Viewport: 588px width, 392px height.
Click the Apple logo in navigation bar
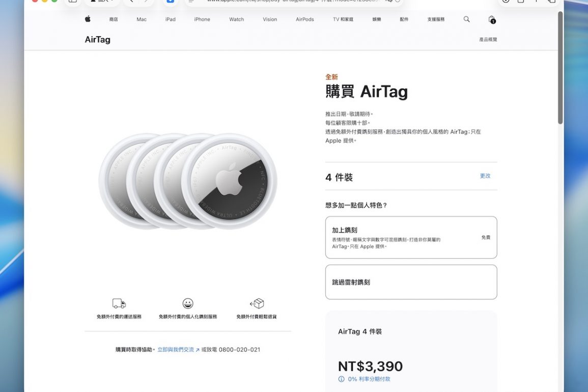click(88, 19)
